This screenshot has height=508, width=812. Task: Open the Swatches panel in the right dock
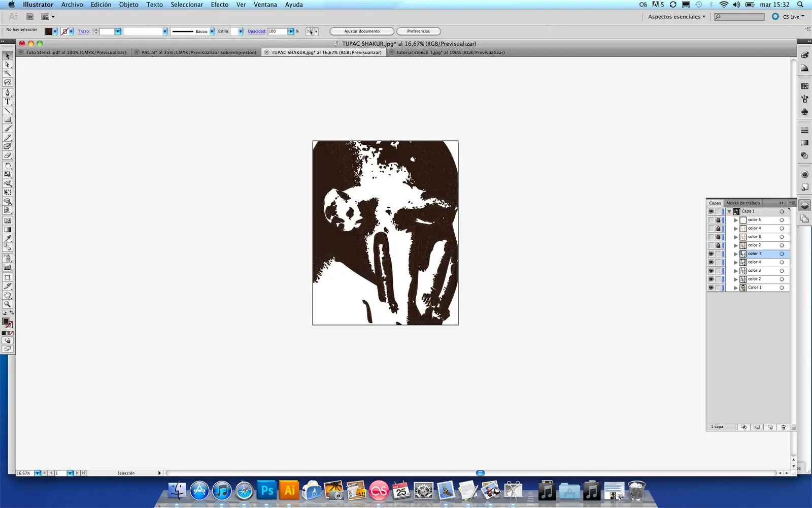click(x=804, y=86)
